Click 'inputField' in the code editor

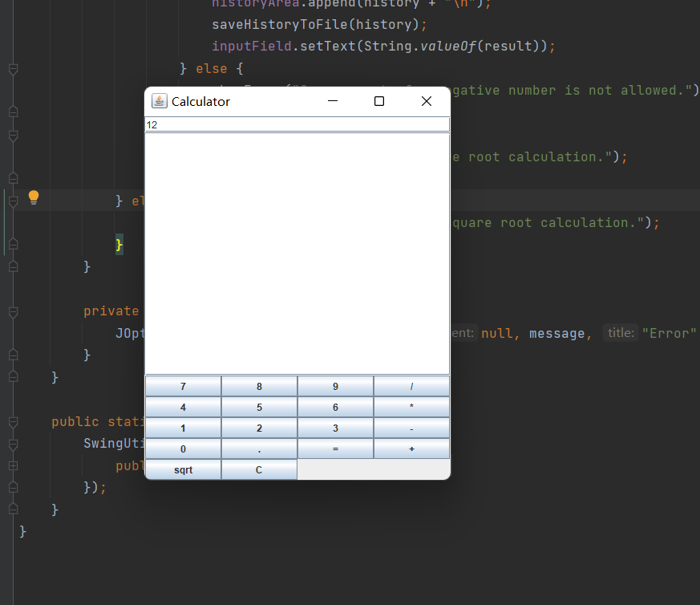tap(251, 46)
